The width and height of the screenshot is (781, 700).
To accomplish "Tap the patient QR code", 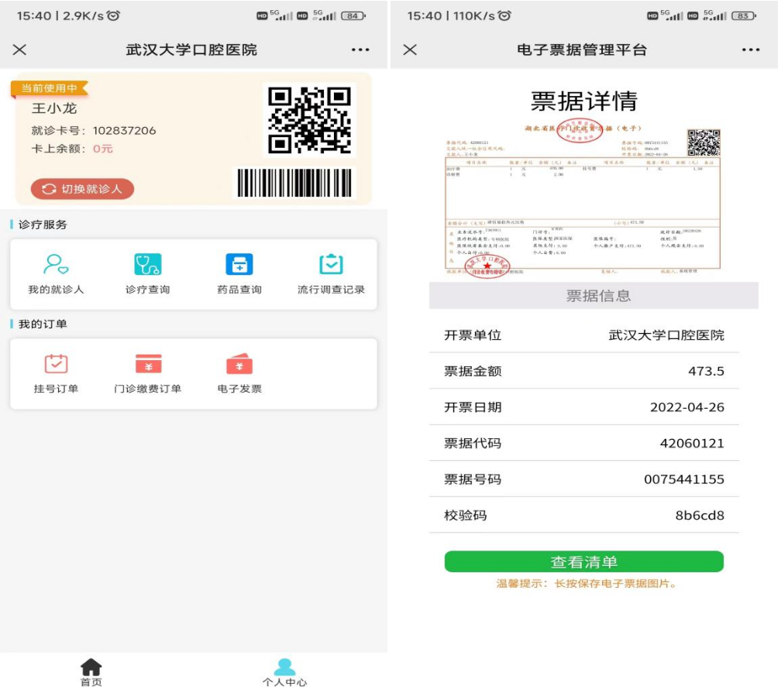I will pyautogui.click(x=309, y=120).
